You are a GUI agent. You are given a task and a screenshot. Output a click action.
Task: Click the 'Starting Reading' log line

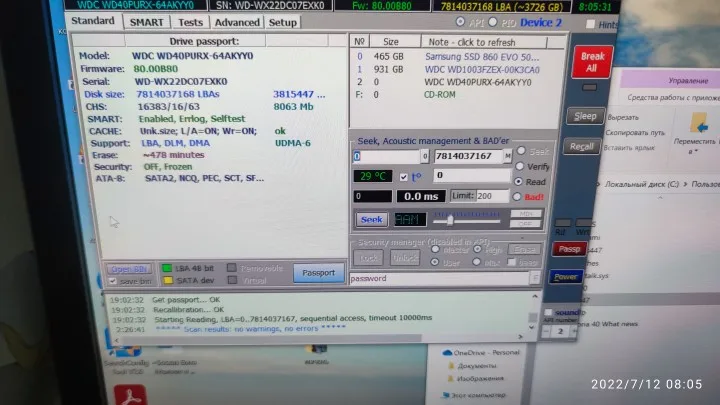click(x=293, y=318)
